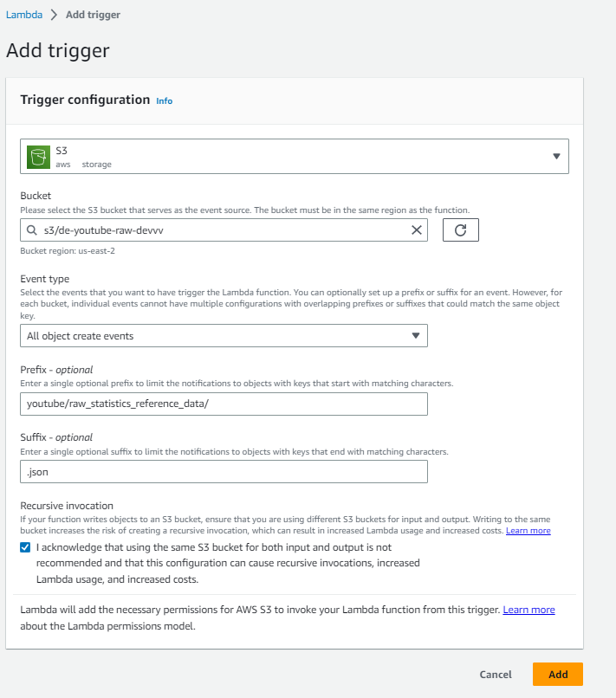616x698 pixels.
Task: Select the S3 storage service icon
Action: 38,156
